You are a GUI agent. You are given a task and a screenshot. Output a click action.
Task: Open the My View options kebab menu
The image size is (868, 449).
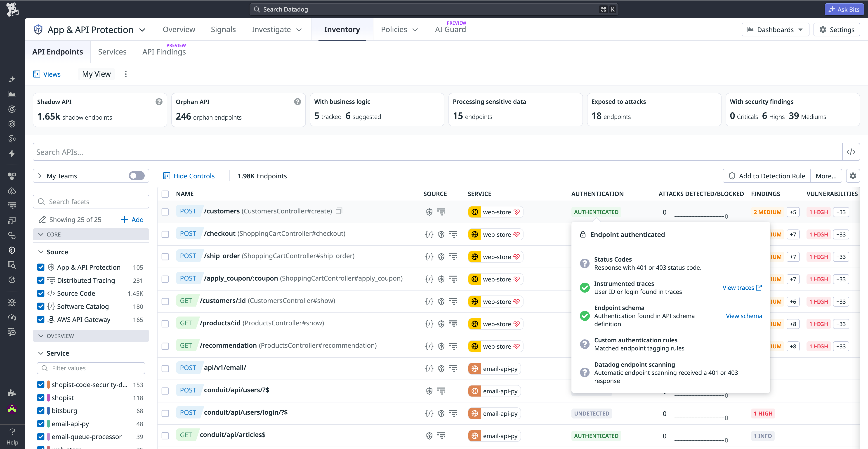click(126, 74)
